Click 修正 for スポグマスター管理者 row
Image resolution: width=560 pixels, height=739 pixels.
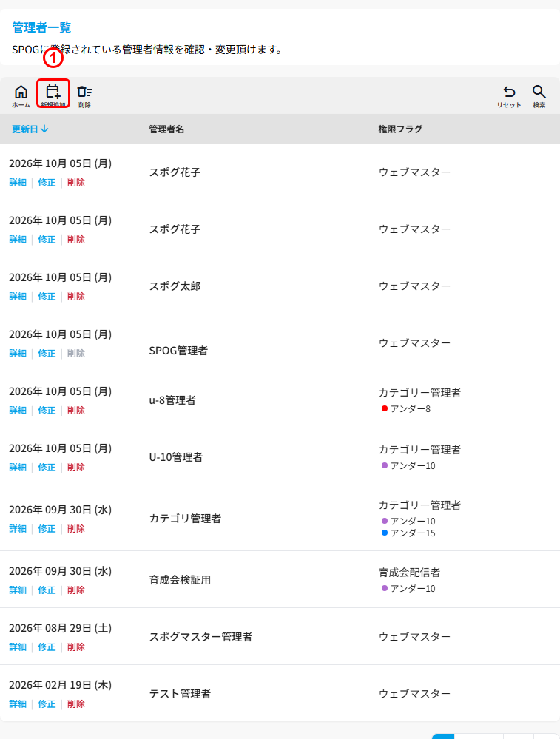47,647
